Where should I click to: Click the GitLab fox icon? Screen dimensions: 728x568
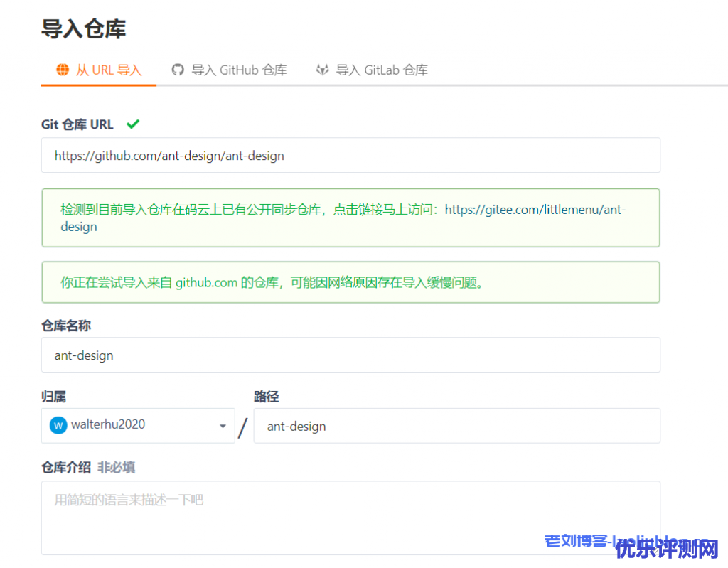click(x=322, y=70)
